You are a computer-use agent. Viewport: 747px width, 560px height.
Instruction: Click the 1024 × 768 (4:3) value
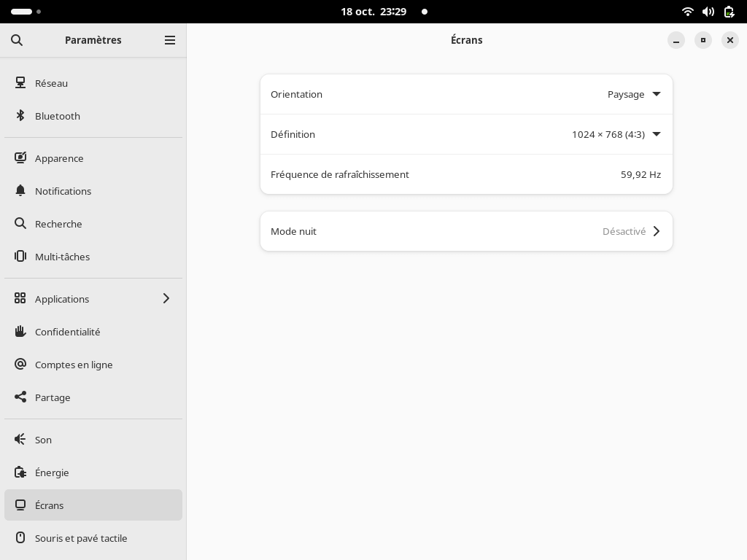608,135
